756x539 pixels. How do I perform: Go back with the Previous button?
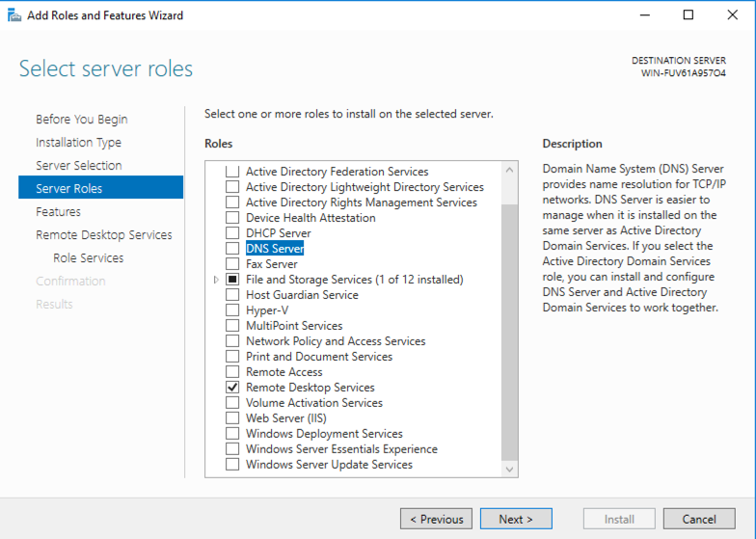[436, 519]
